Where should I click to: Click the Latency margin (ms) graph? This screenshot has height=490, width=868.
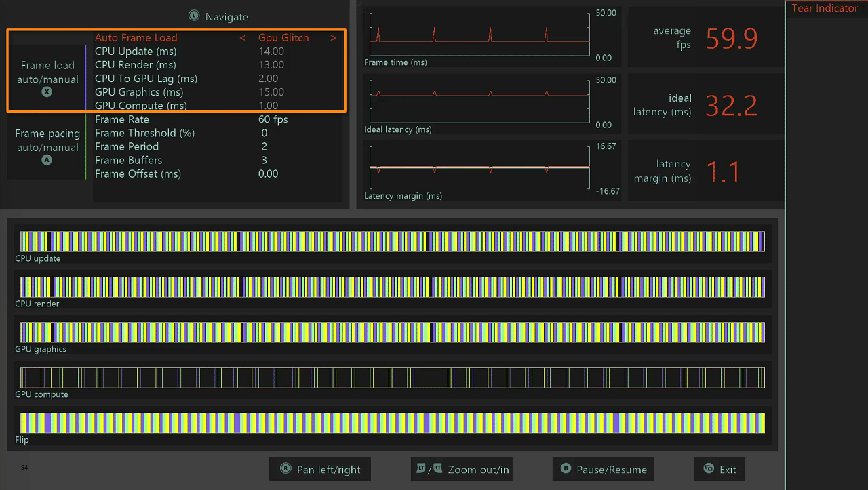point(479,168)
